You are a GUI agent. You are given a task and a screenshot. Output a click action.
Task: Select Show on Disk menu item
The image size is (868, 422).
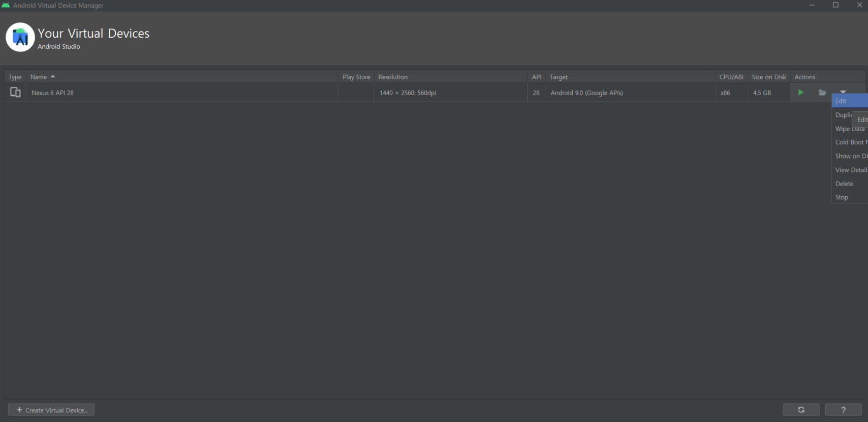[850, 156]
